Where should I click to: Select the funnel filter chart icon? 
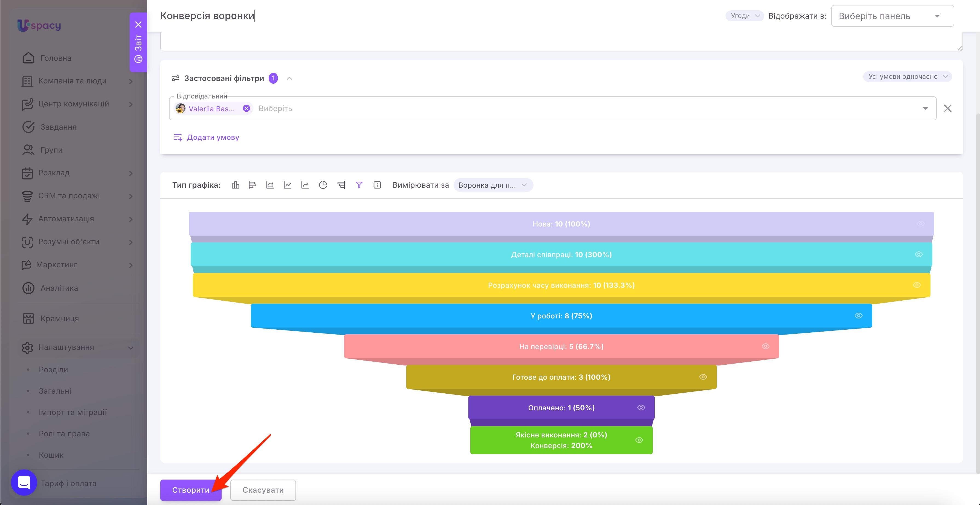(359, 185)
